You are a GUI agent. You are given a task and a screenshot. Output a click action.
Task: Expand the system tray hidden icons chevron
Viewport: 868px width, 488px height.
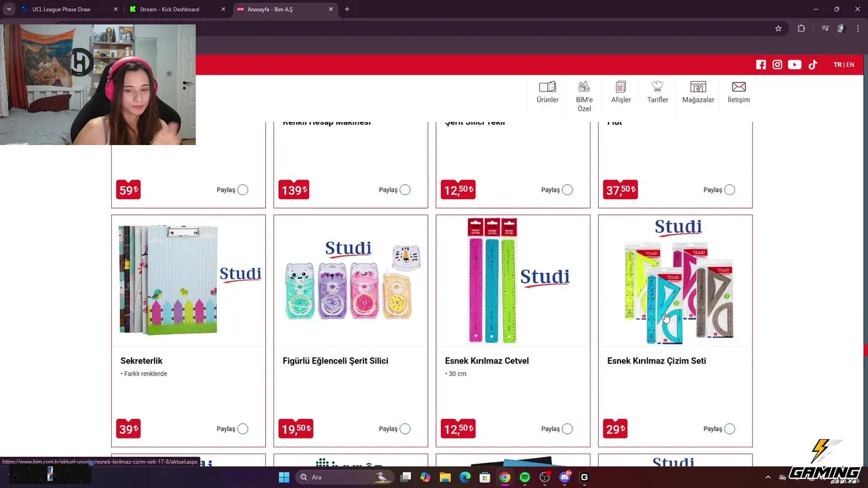pyautogui.click(x=768, y=477)
